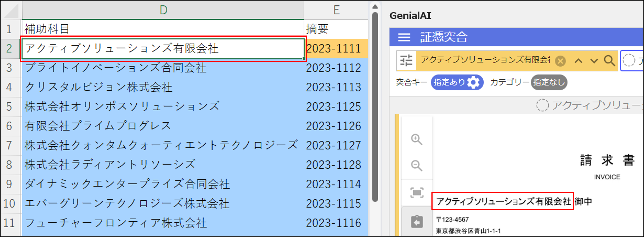Jump to the previous search result arrow
Image resolution: width=644 pixels, height=237 pixels.
[579, 61]
